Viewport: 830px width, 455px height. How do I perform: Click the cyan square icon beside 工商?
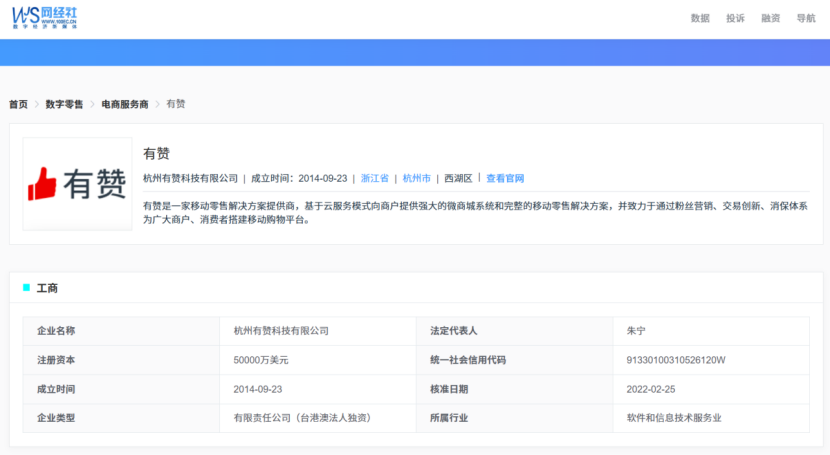[26, 287]
